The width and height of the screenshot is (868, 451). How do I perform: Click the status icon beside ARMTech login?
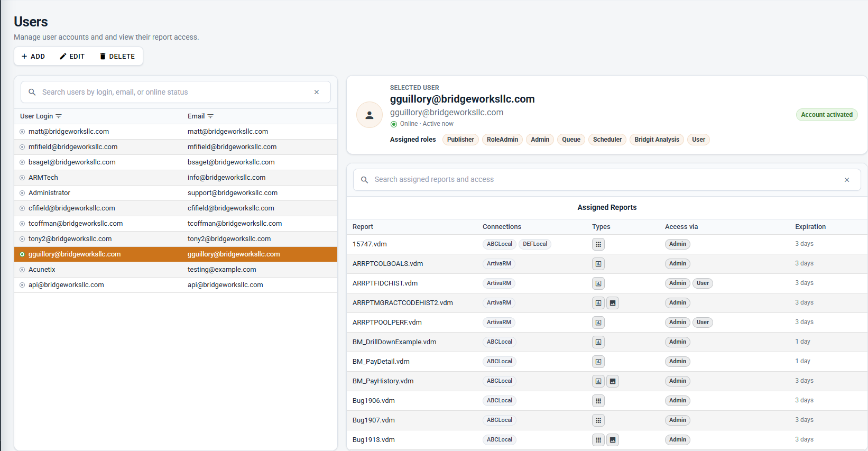pos(22,178)
